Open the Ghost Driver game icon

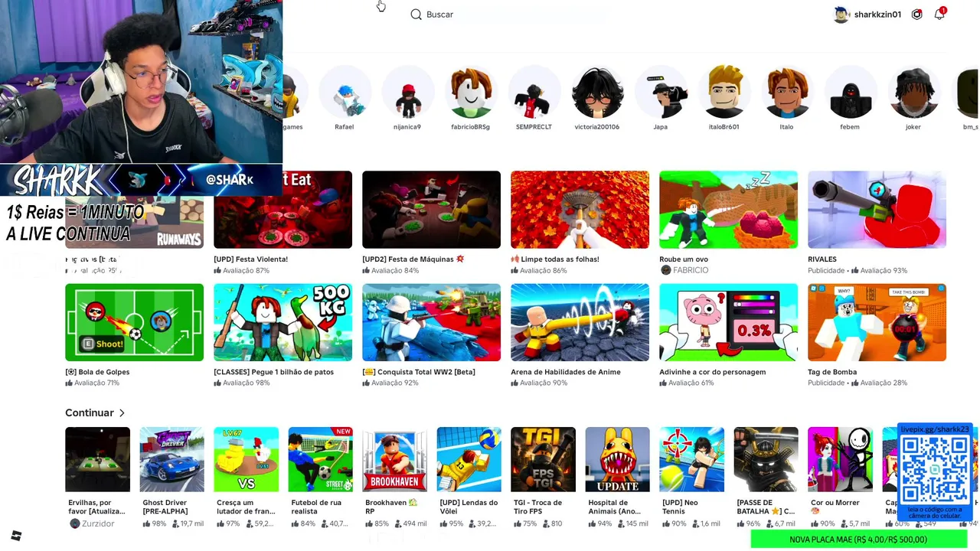click(x=171, y=459)
